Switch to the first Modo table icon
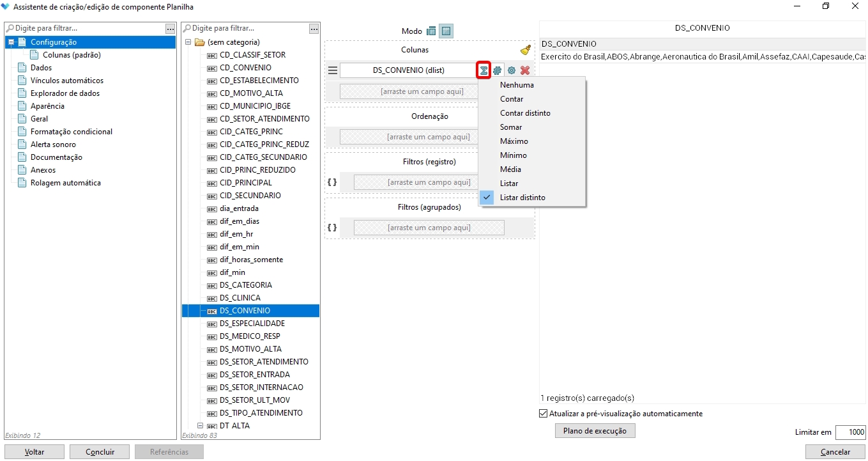Screen dimensions: 868x461 pyautogui.click(x=431, y=31)
